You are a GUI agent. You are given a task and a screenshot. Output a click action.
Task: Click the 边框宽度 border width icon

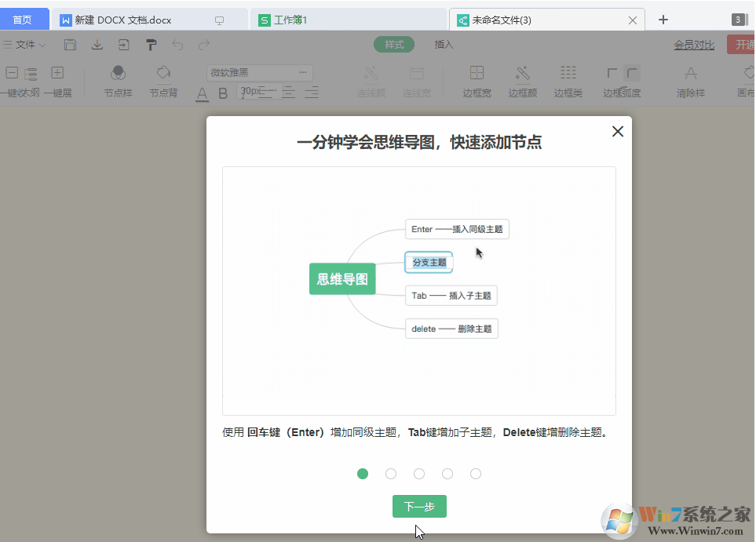coord(477,82)
